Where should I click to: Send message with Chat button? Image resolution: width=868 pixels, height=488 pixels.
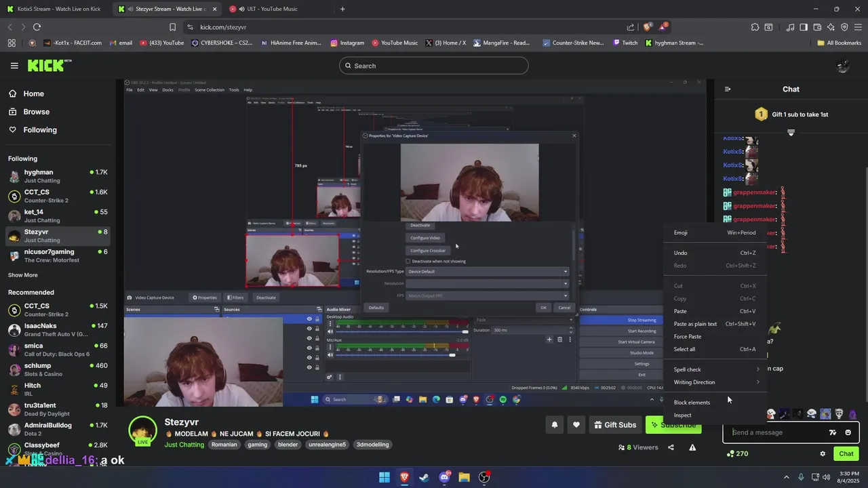coord(846,453)
